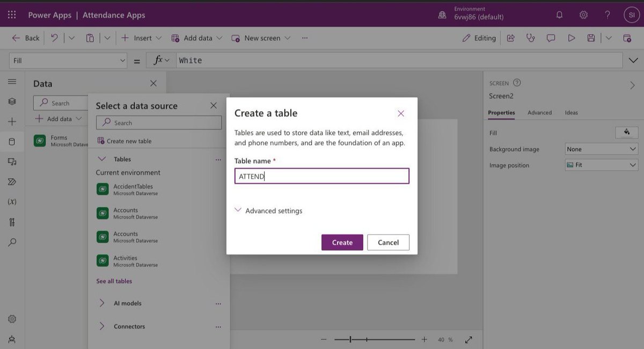Open the Ideas tab
This screenshot has width=644, height=349.
pyautogui.click(x=571, y=112)
